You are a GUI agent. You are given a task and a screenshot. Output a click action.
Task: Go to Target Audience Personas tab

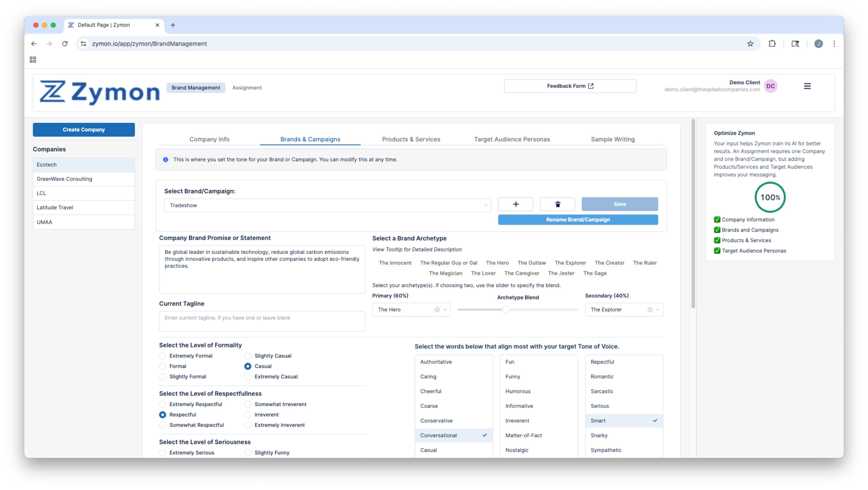pyautogui.click(x=512, y=139)
